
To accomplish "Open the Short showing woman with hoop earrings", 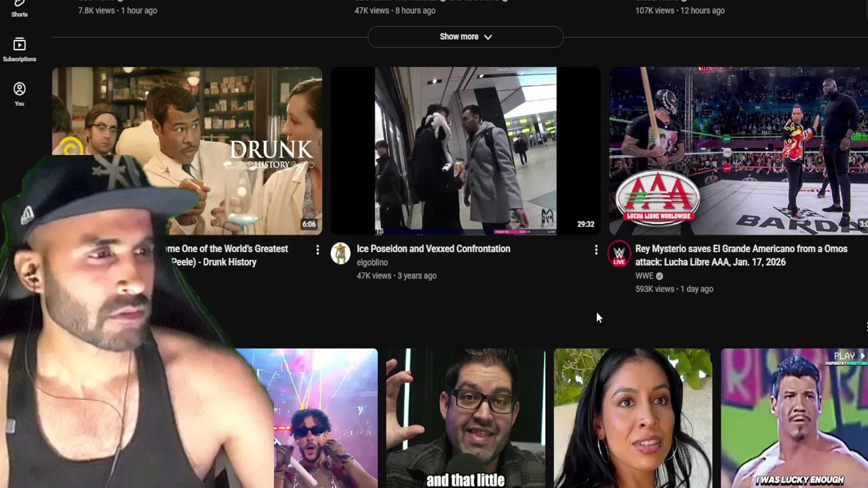I will 633,418.
